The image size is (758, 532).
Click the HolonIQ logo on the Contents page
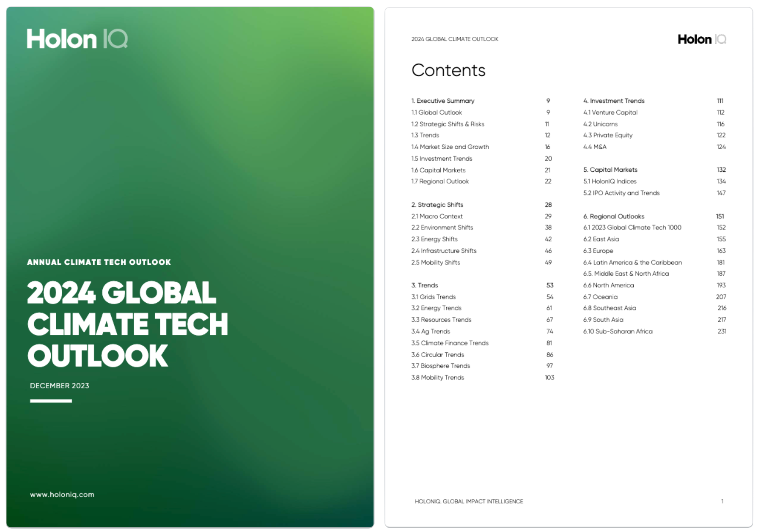(x=702, y=39)
